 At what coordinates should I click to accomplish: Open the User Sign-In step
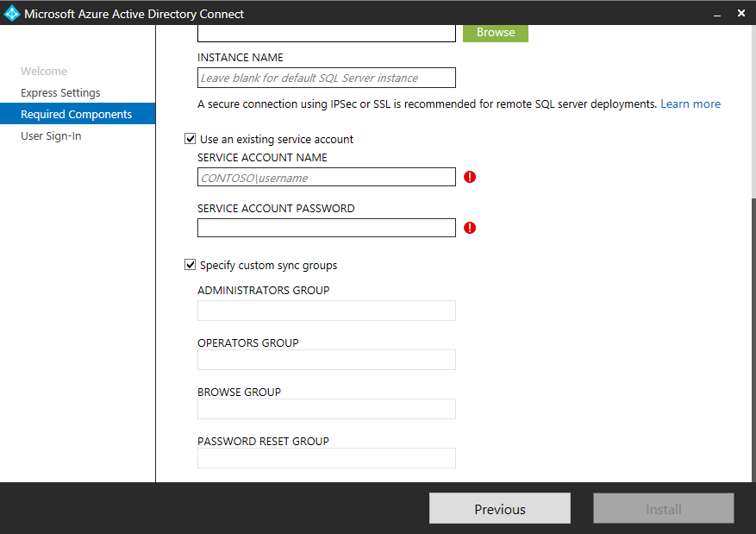[x=51, y=136]
